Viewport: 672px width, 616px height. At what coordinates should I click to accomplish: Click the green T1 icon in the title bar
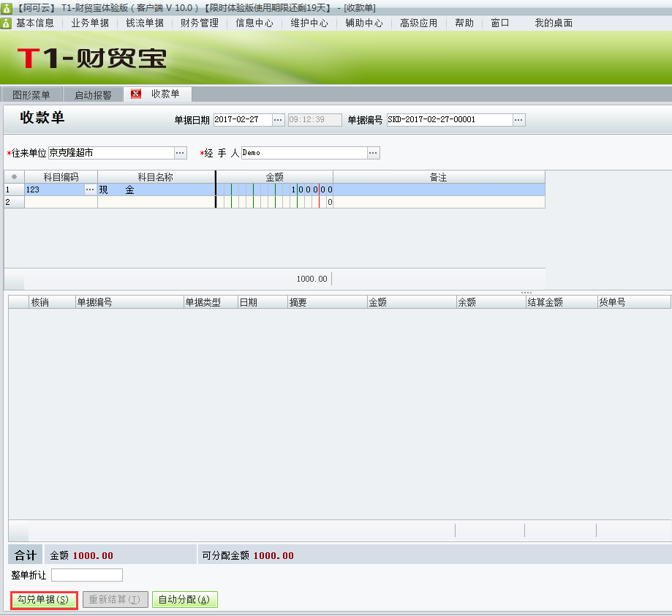coord(7,7)
